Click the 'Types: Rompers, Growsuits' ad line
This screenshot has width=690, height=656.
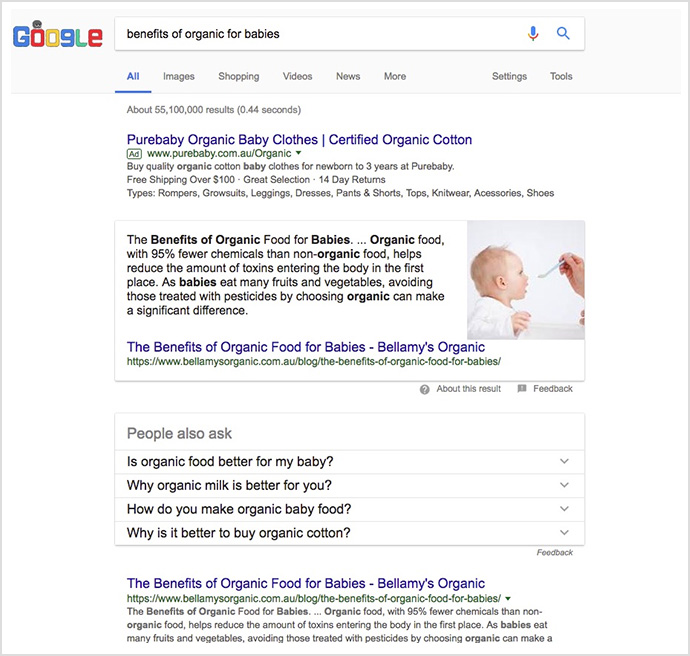(x=340, y=193)
